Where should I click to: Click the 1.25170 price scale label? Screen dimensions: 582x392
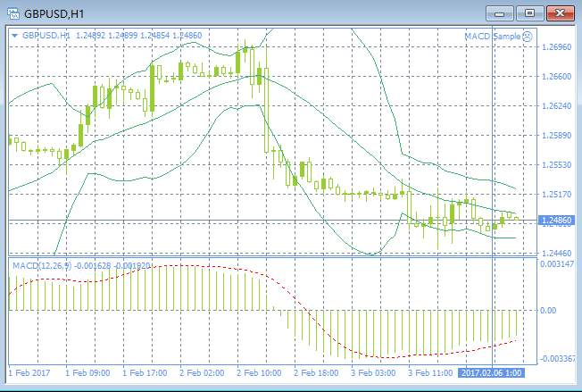point(557,194)
